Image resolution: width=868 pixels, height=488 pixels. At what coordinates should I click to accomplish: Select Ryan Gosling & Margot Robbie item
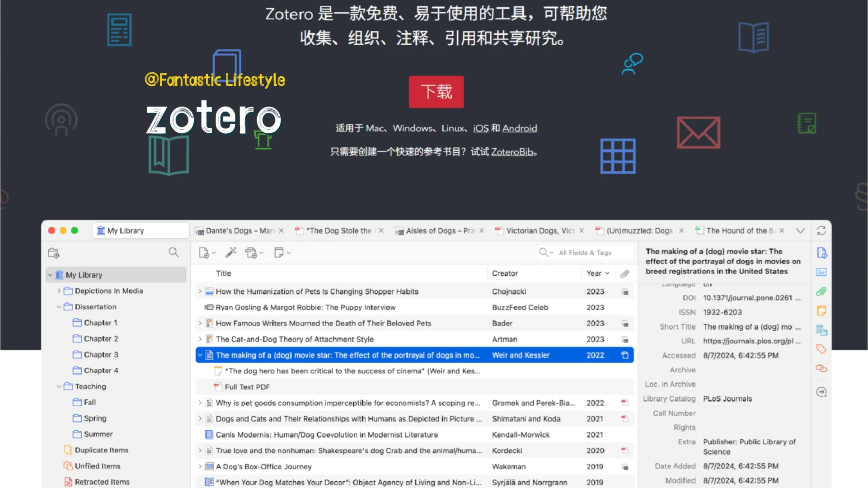[414, 307]
